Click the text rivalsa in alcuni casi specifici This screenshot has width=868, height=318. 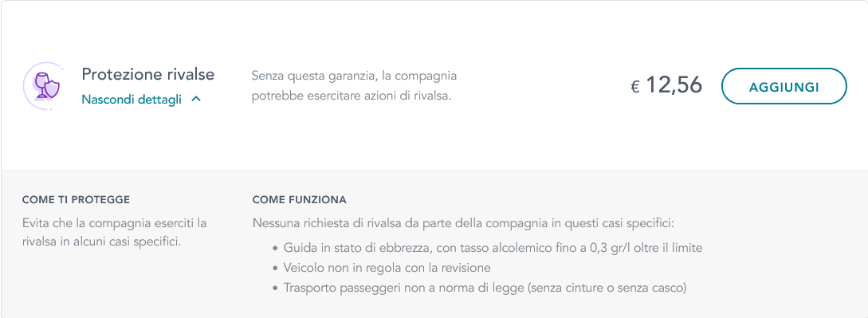pos(102,241)
